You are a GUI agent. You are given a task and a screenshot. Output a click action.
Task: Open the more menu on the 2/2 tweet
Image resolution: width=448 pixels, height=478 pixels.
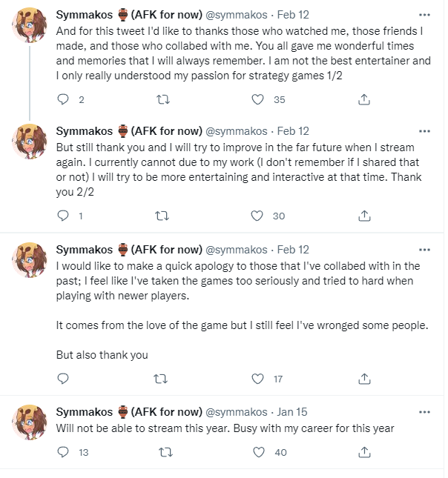pyautogui.click(x=424, y=131)
